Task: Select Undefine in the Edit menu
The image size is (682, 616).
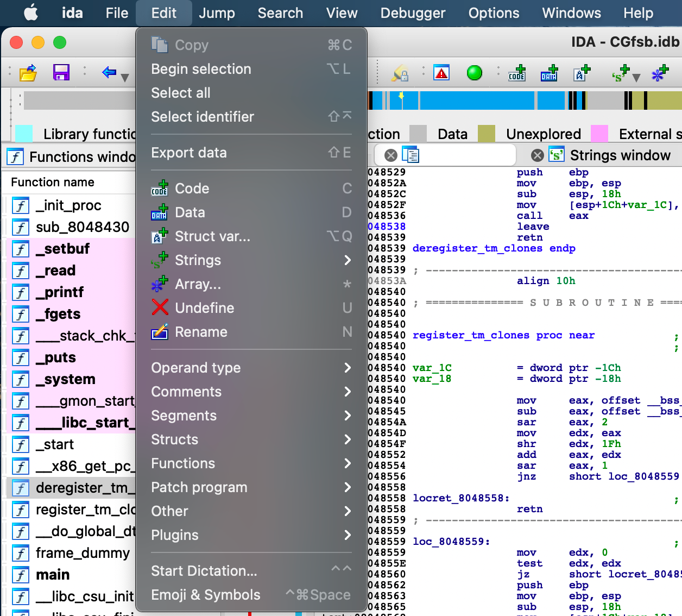Action: [x=251, y=308]
